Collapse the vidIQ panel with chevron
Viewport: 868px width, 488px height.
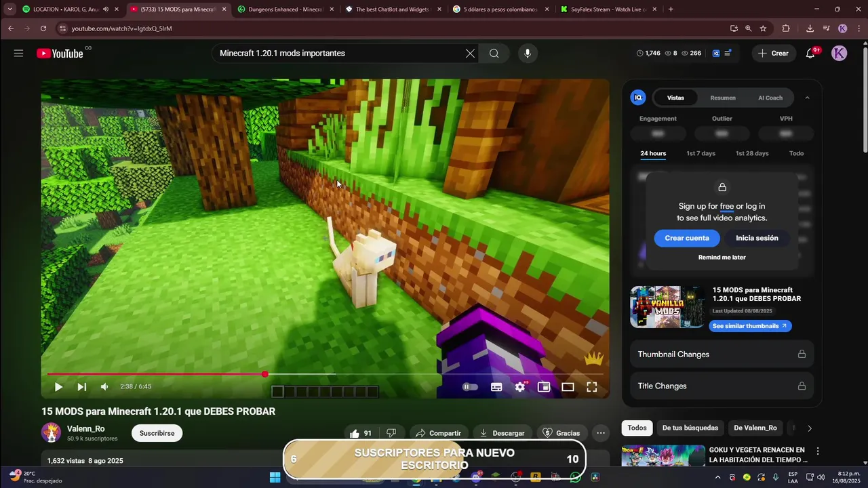pyautogui.click(x=807, y=98)
